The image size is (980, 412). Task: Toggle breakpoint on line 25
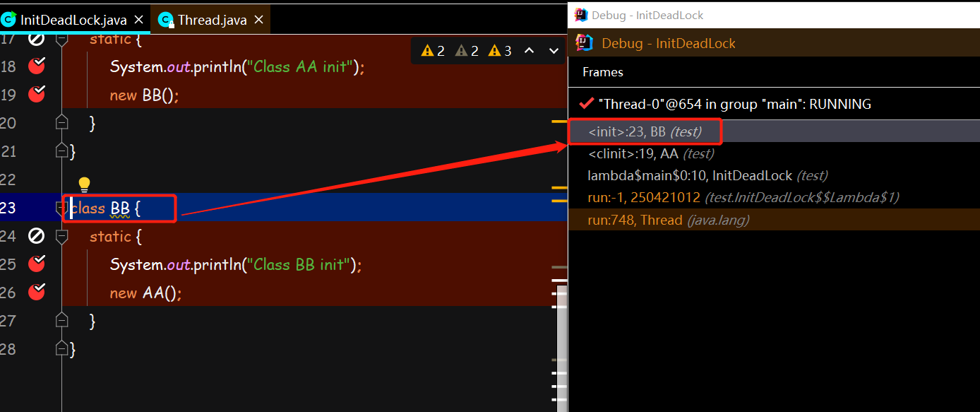36,264
